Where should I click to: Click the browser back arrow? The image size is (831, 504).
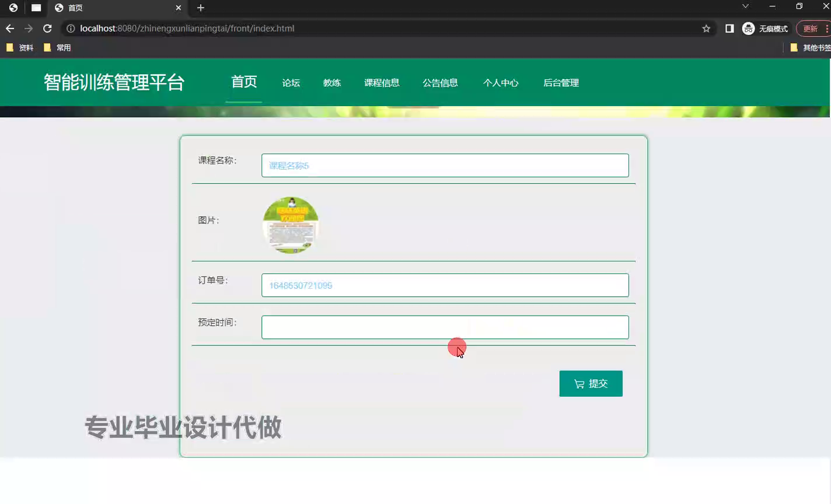tap(10, 29)
